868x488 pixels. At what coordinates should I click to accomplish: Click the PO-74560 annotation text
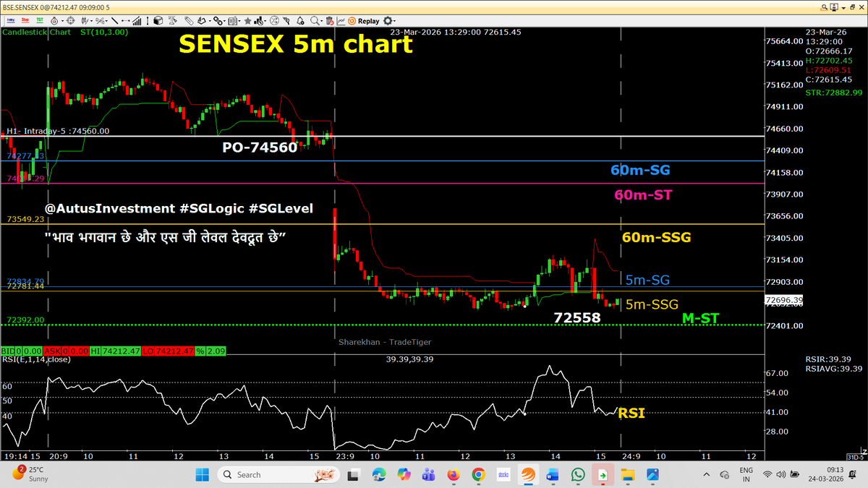(x=259, y=148)
